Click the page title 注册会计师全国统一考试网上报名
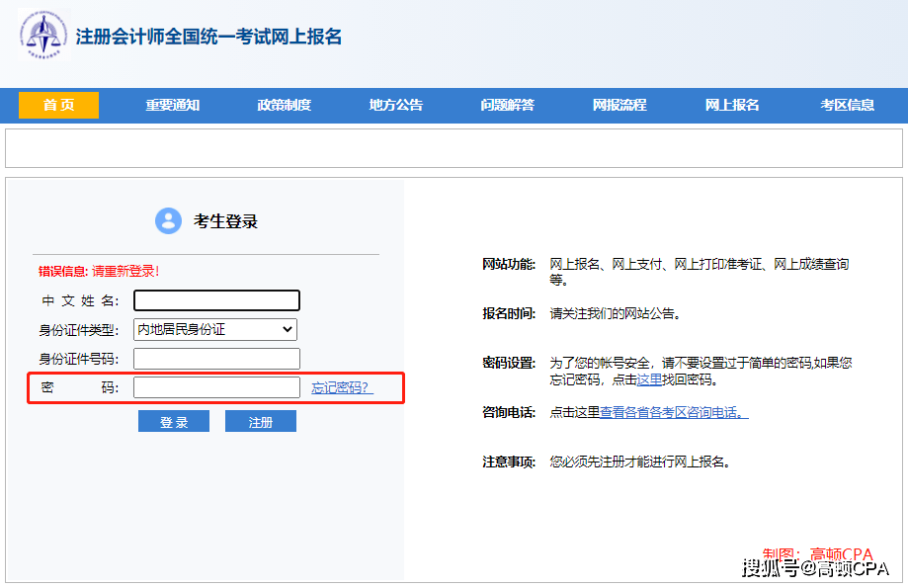Screen dimensions: 908x588 pos(208,37)
